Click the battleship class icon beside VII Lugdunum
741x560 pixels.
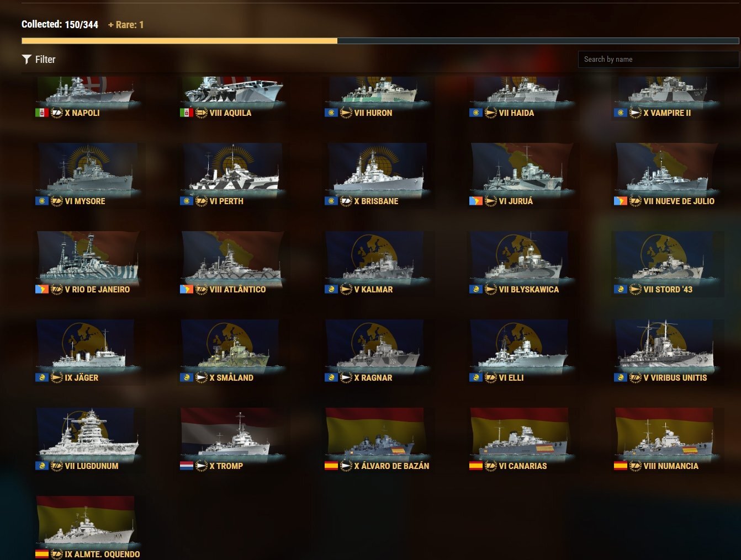(x=57, y=466)
